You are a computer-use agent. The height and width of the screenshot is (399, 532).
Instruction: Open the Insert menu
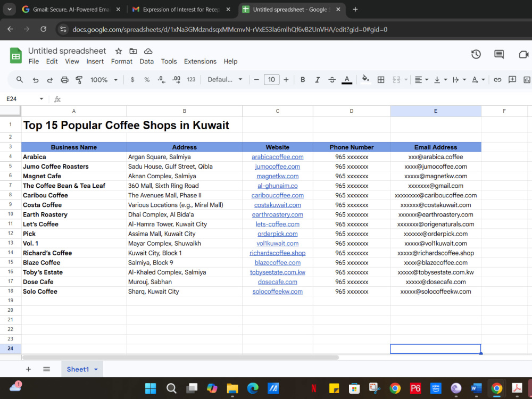click(95, 61)
